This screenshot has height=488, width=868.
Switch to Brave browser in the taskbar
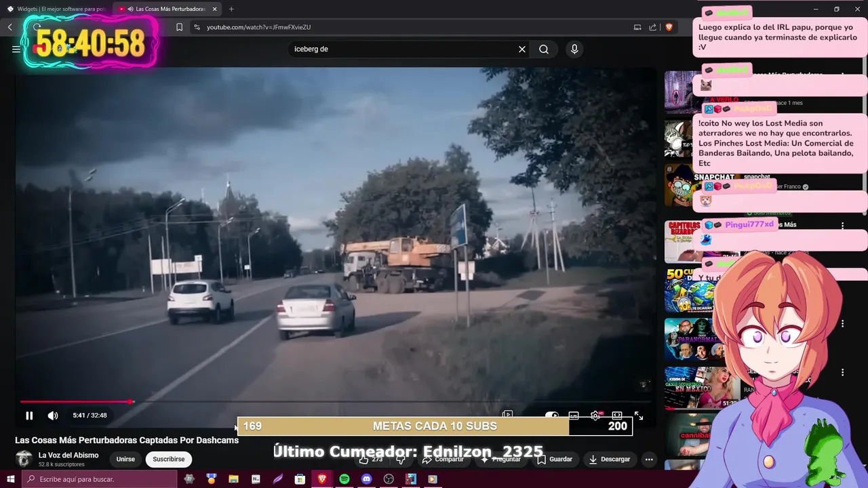point(322,479)
